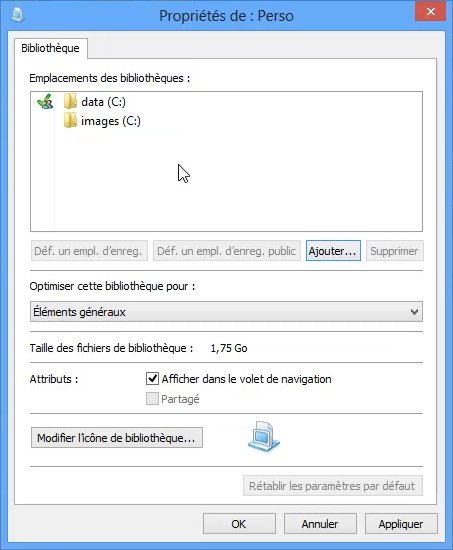Image resolution: width=453 pixels, height=550 pixels.
Task: Click the green default save location checkmark icon
Action: (x=45, y=101)
